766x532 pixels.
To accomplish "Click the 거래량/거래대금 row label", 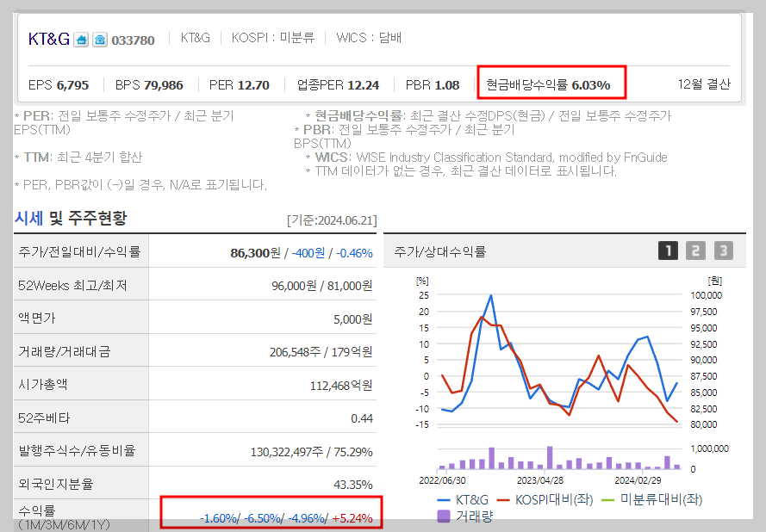I will pyautogui.click(x=64, y=351).
